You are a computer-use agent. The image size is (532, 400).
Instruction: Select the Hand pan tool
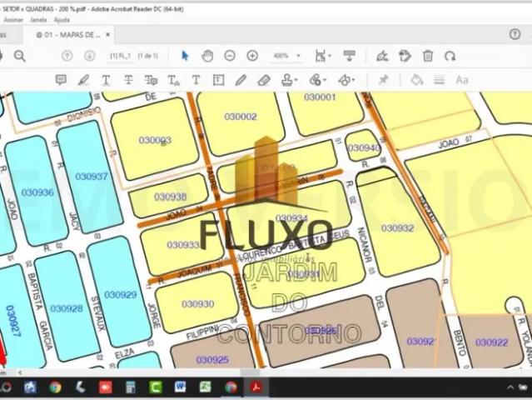click(x=207, y=56)
